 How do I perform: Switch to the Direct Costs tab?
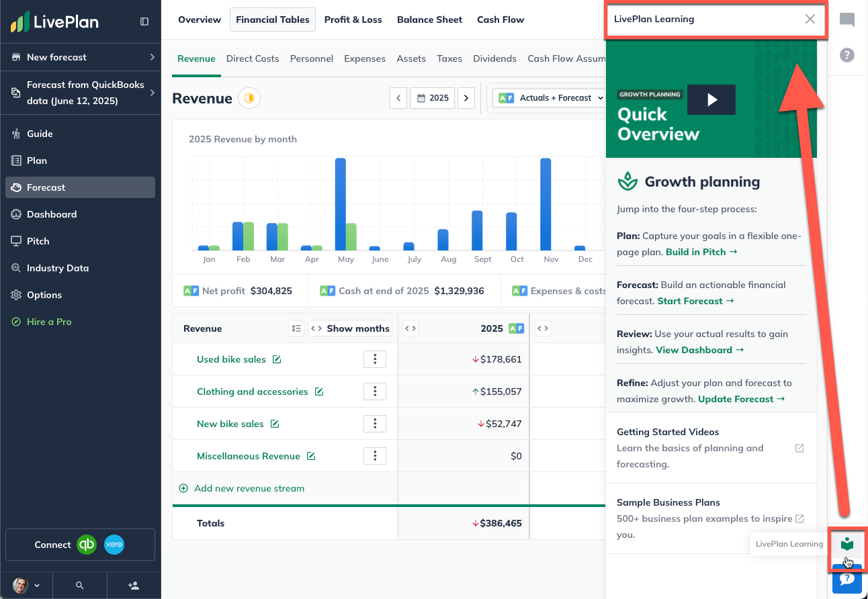point(253,58)
